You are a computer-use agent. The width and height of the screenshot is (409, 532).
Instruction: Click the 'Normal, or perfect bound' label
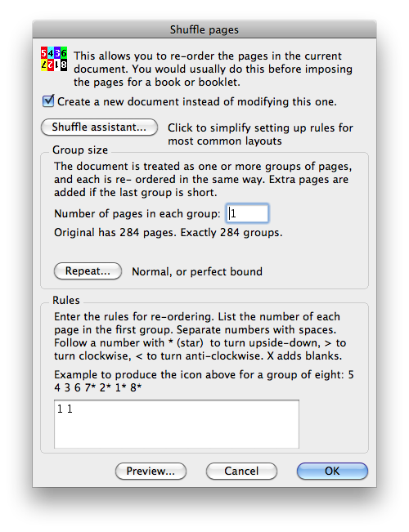tap(197, 272)
